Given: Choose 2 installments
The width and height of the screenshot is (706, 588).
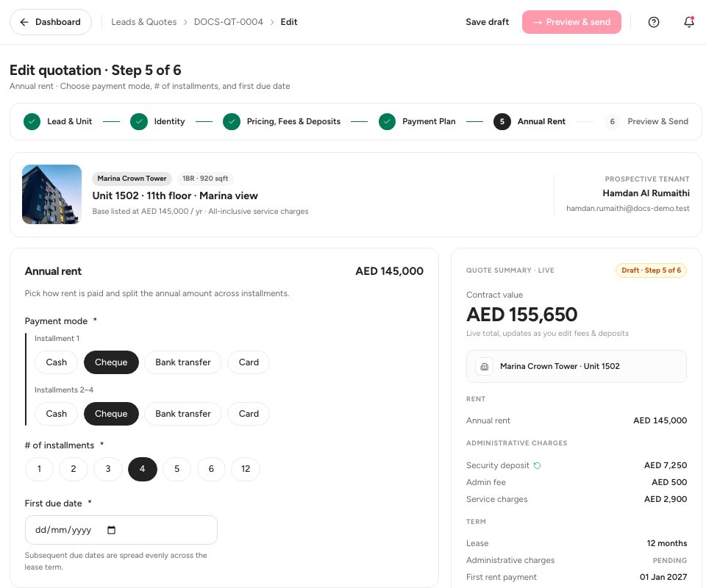Looking at the screenshot, I should pyautogui.click(x=74, y=469).
